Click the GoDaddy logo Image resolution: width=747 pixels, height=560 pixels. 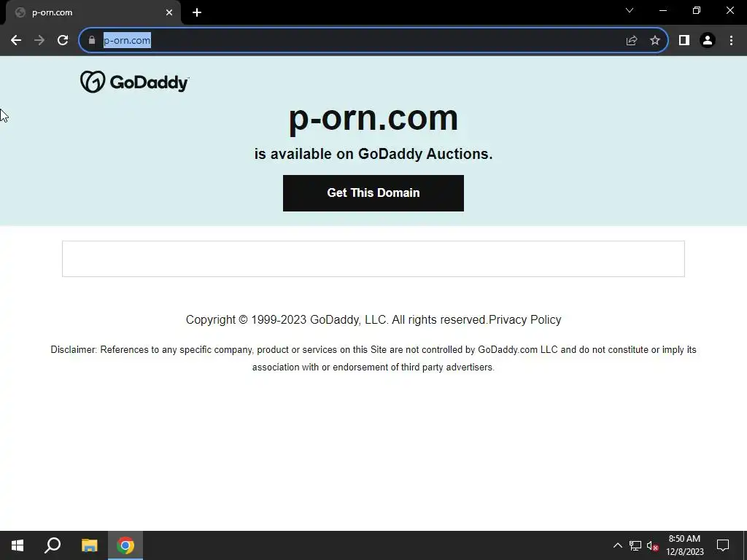(135, 82)
